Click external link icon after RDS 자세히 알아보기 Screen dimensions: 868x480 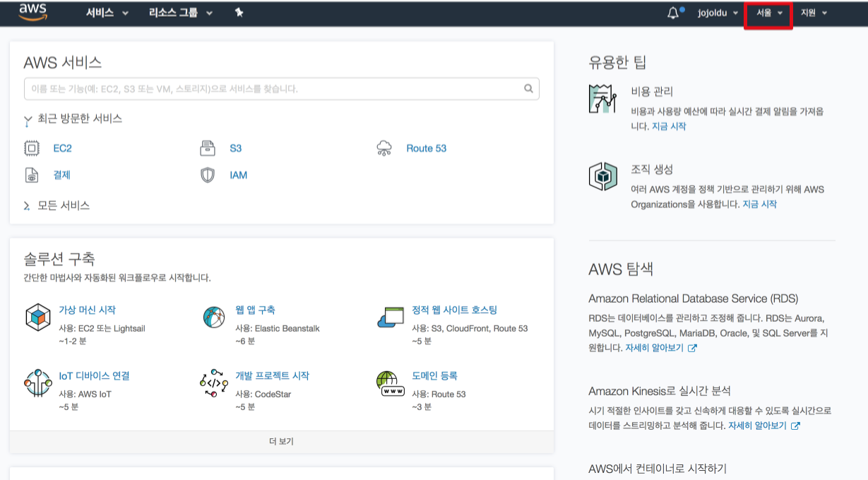tap(692, 348)
